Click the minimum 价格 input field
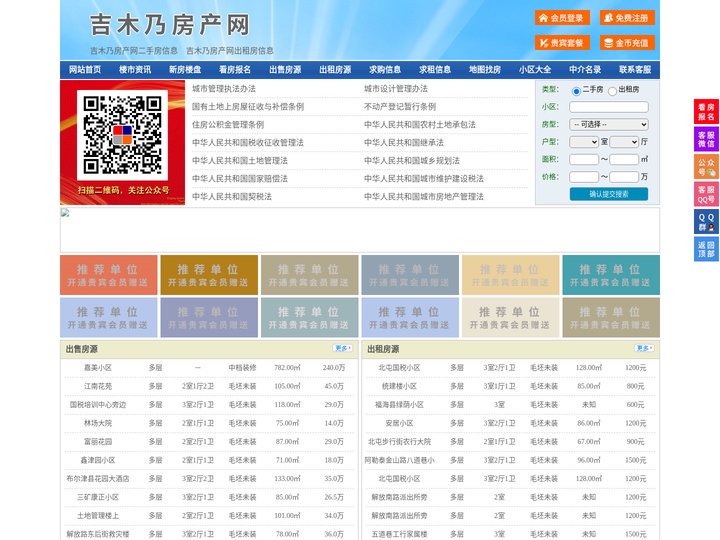 coord(584,177)
